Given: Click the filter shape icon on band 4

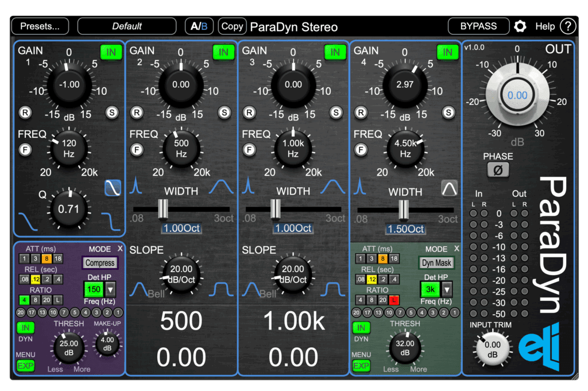Looking at the screenshot, I should pyautogui.click(x=449, y=188).
